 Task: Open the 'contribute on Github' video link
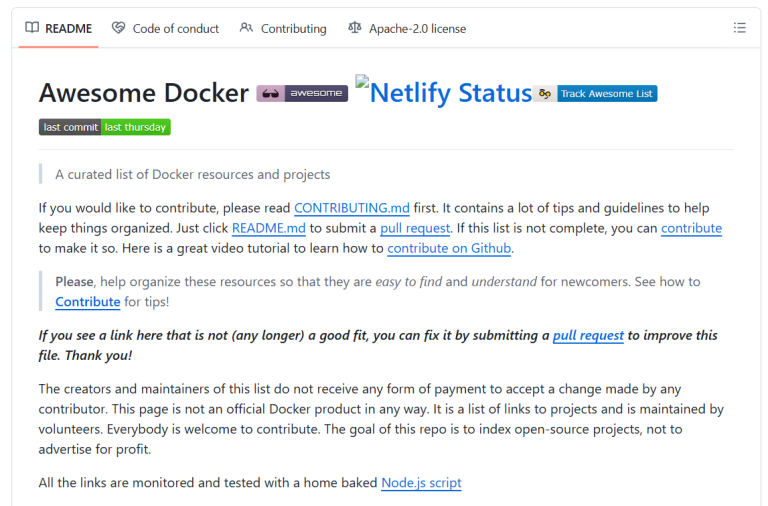(x=449, y=248)
